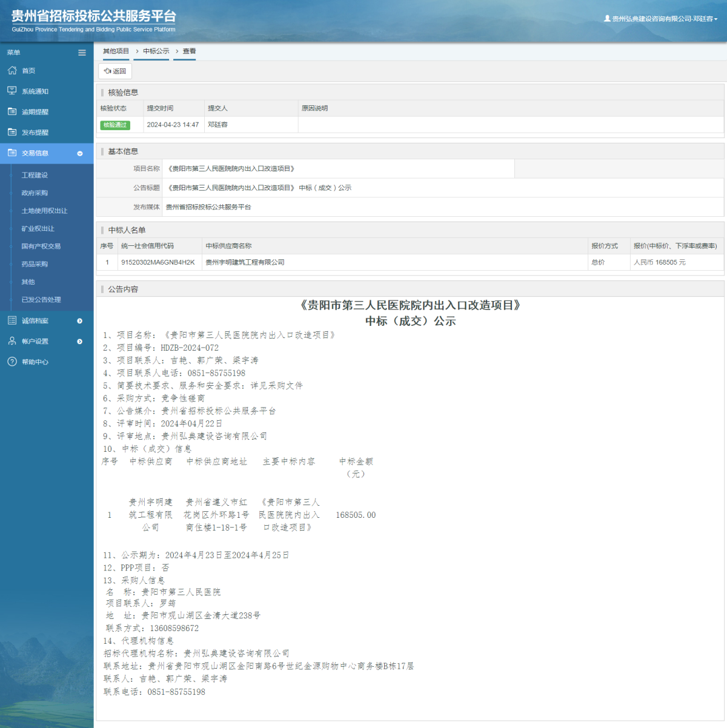Click the user avatar icon in header
Viewport: 727px width, 728px height.
[x=607, y=19]
